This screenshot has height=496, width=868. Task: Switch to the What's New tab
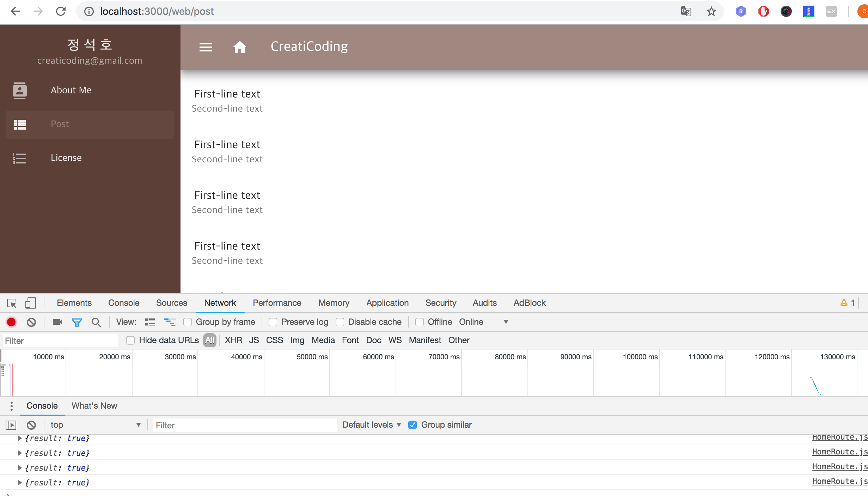coord(94,405)
